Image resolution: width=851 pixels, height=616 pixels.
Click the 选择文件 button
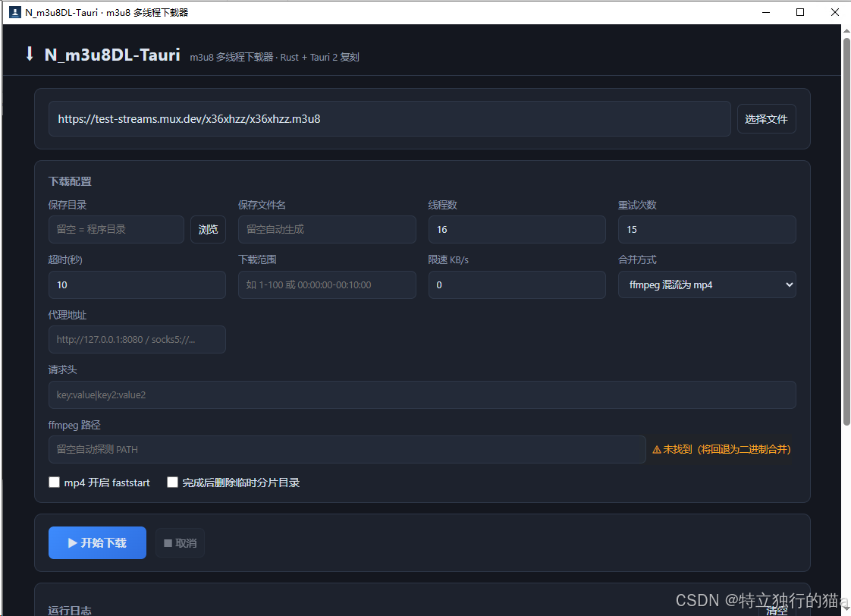click(766, 119)
